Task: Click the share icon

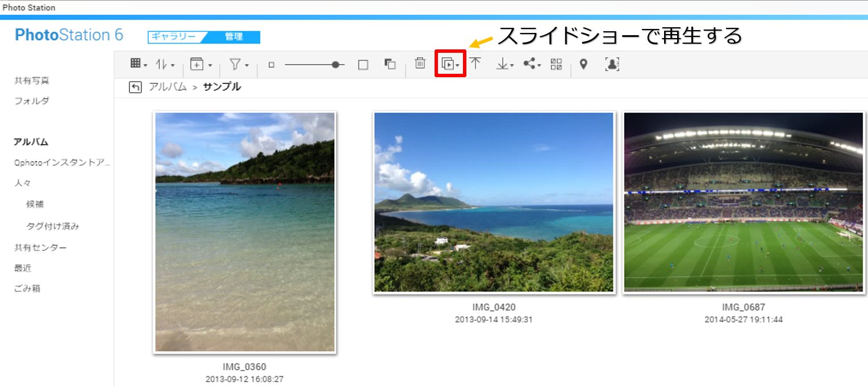Action: [x=531, y=64]
